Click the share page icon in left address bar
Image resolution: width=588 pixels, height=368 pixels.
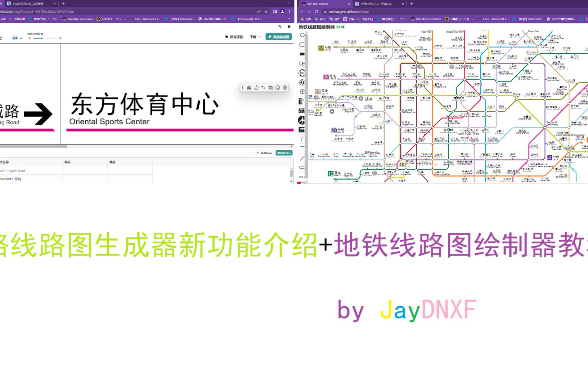pyautogui.click(x=259, y=12)
